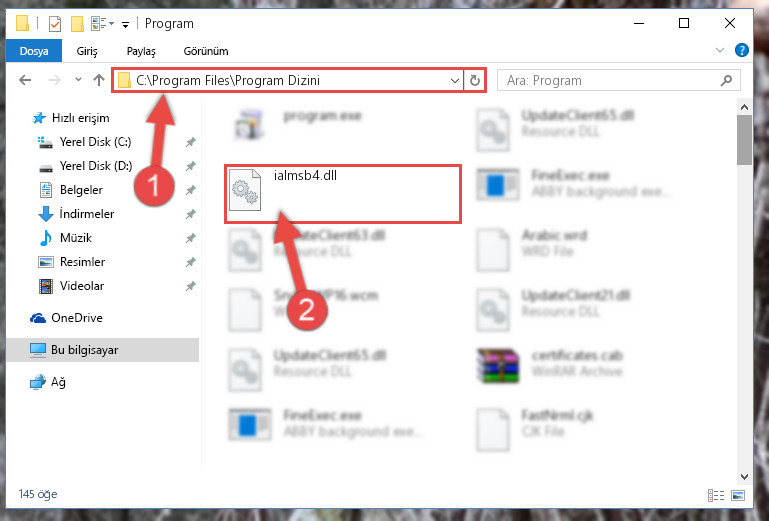The height and width of the screenshot is (521, 769).
Task: Expand the address bar history dropdown
Action: click(455, 80)
